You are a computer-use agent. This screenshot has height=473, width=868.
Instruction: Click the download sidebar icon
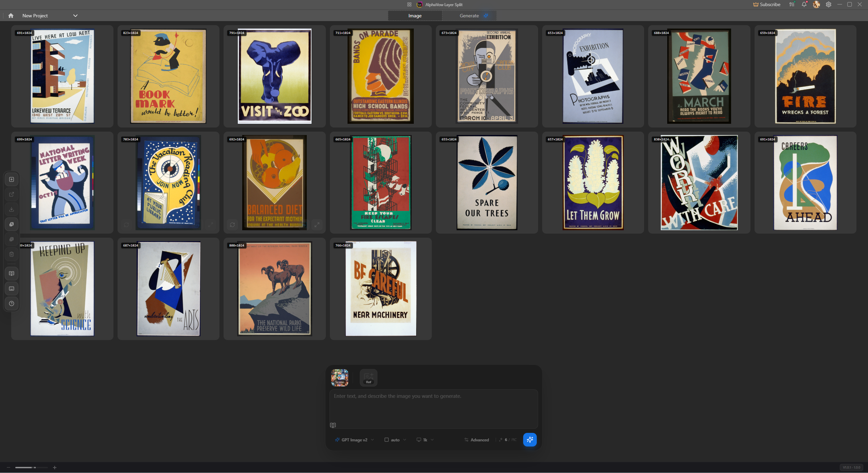coord(12,209)
